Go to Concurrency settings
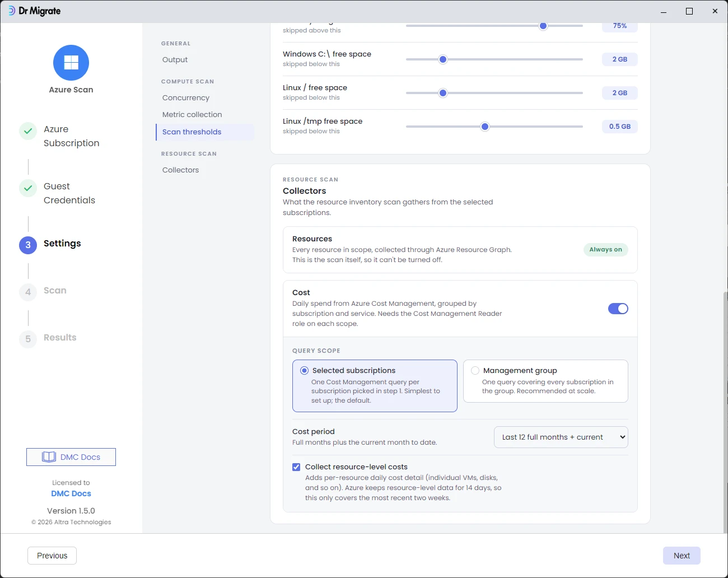Screen dimensions: 728x578 [x=186, y=98]
